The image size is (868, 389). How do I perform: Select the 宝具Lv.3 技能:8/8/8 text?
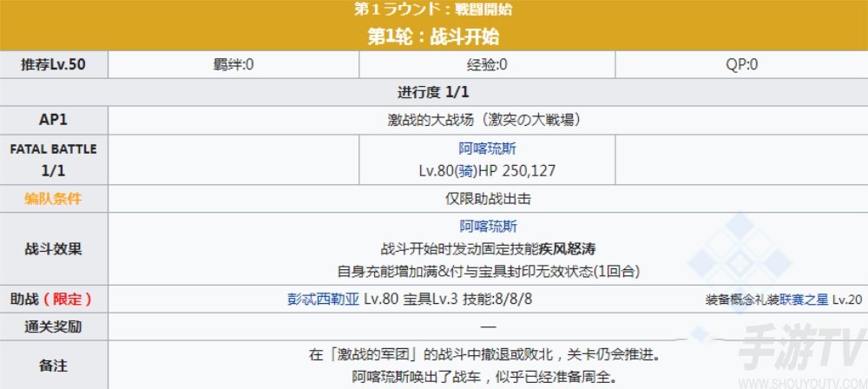[467, 300]
